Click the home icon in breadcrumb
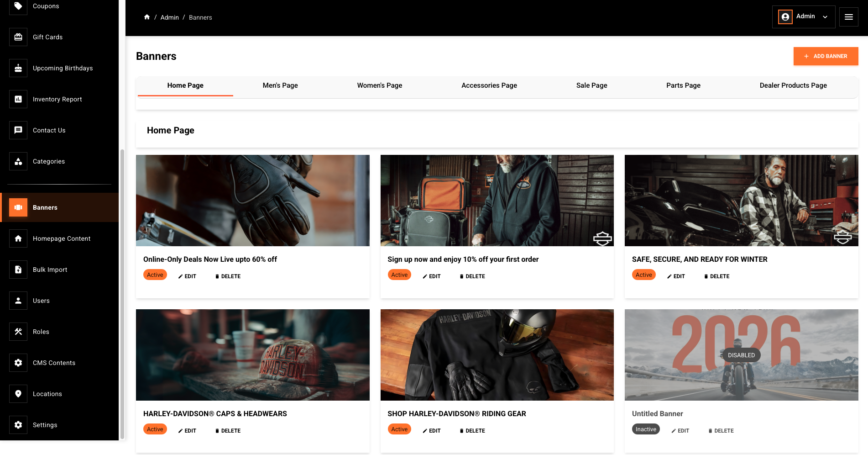This screenshot has height=455, width=868. [147, 17]
